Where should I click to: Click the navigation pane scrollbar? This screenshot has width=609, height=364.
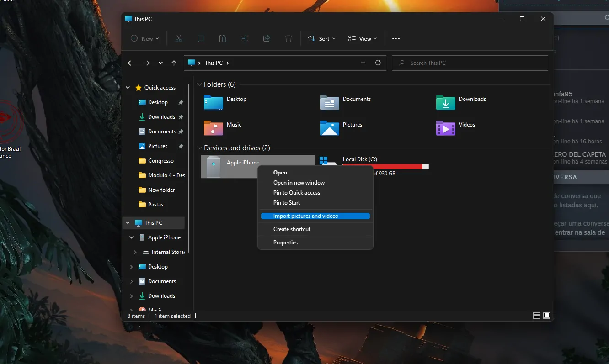tap(189, 169)
